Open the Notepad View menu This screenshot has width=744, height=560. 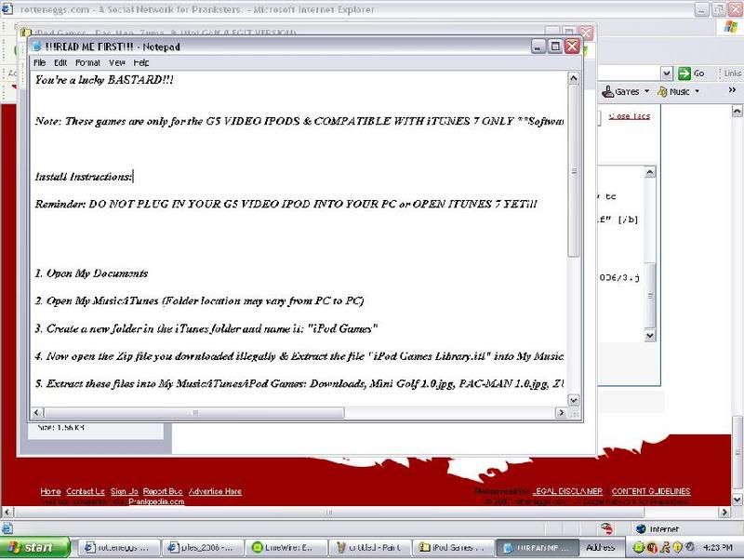coord(117,62)
